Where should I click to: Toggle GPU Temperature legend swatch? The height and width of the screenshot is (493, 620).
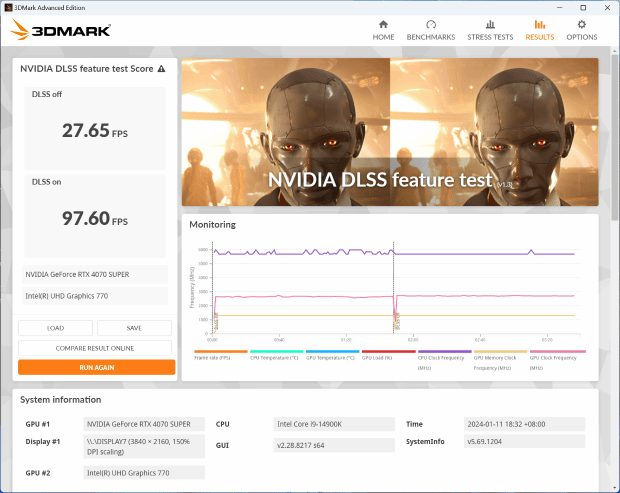click(333, 351)
